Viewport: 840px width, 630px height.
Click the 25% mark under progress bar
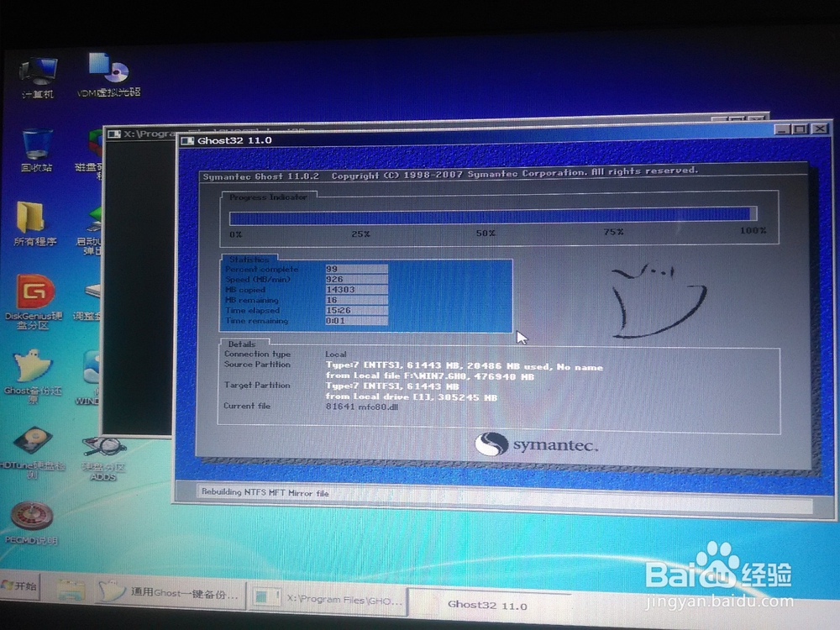tap(360, 234)
